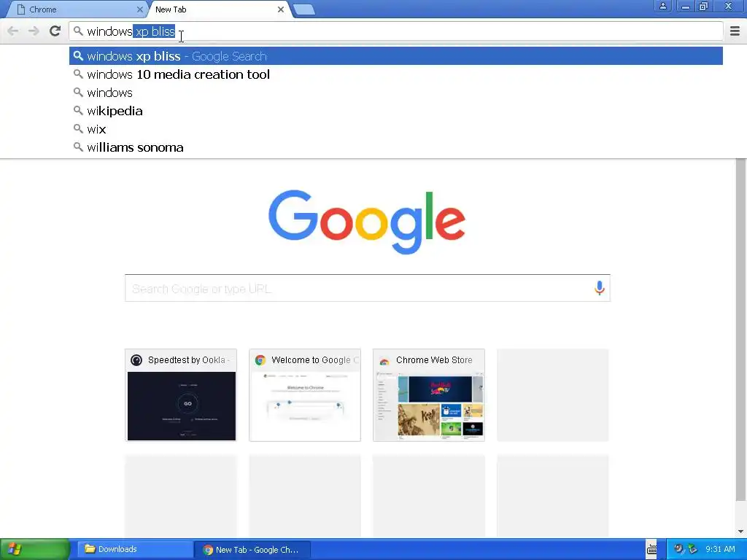
Task: Choose the 'wix' suggestion
Action: coord(396,129)
